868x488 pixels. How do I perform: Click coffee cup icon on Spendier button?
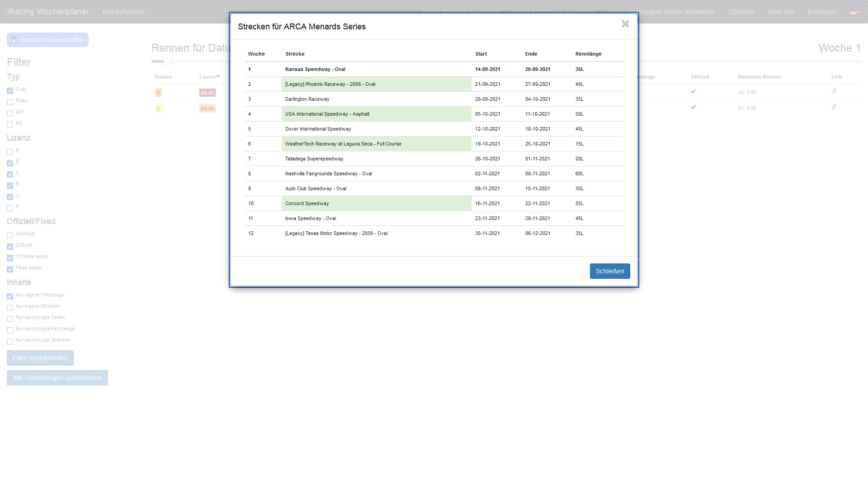14,40
